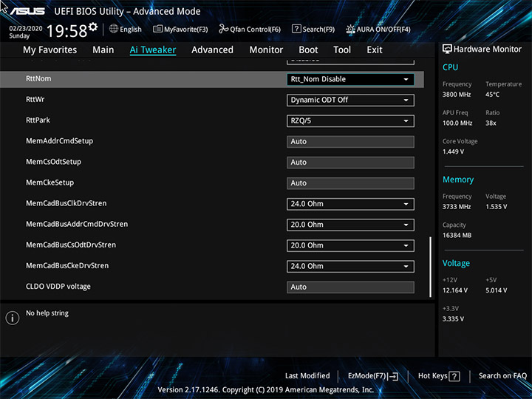The width and height of the screenshot is (532, 399).
Task: Select the MemCsOdtSetup label
Action: (x=53, y=162)
